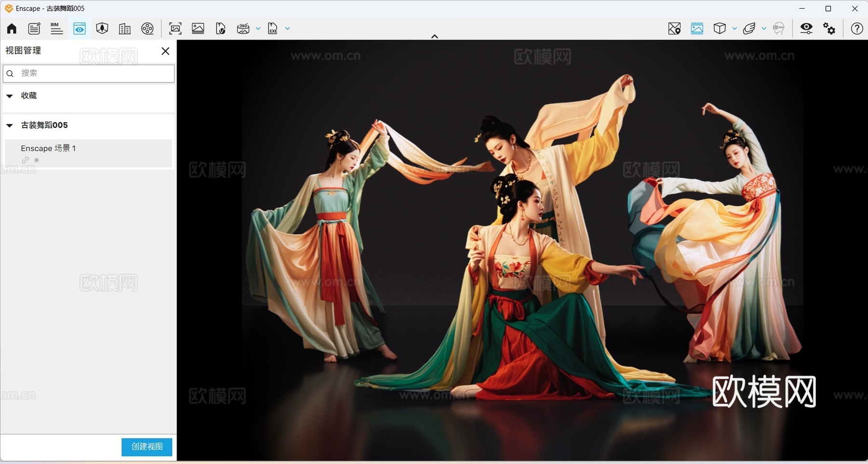The width and height of the screenshot is (868, 464).
Task: Click the rendered dancers viewport
Action: 522,250
